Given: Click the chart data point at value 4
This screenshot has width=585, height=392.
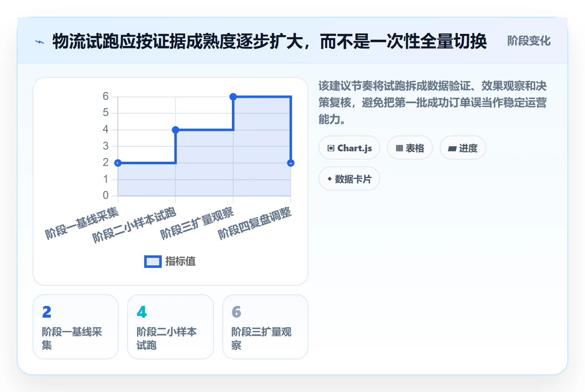Looking at the screenshot, I should [175, 130].
